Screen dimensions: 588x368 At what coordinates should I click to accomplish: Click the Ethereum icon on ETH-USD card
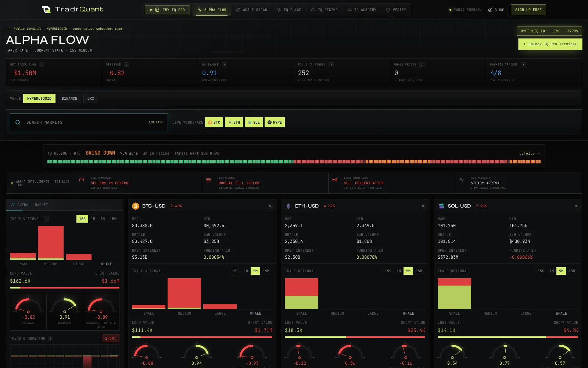(288, 206)
